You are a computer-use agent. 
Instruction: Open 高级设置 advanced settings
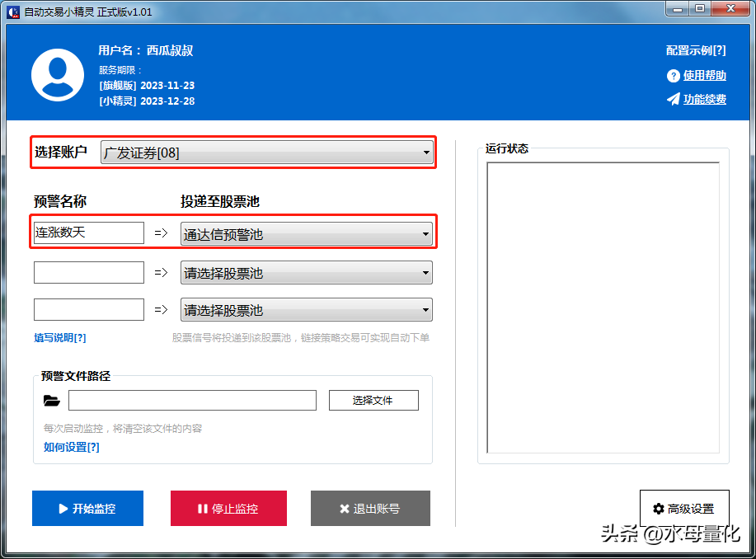tap(683, 509)
